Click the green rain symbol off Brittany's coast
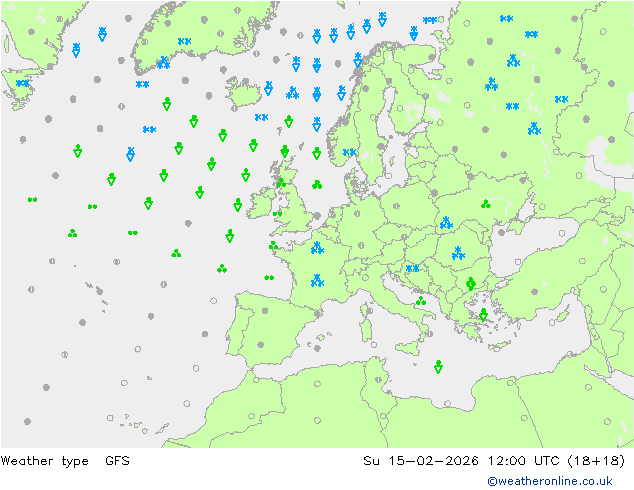This screenshot has width=634, height=490. (274, 245)
